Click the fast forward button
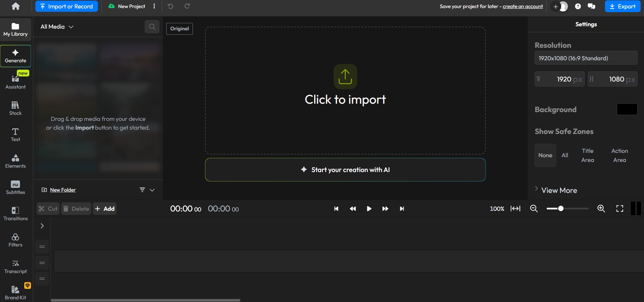Viewport: 644px width, 302px height. (385, 209)
